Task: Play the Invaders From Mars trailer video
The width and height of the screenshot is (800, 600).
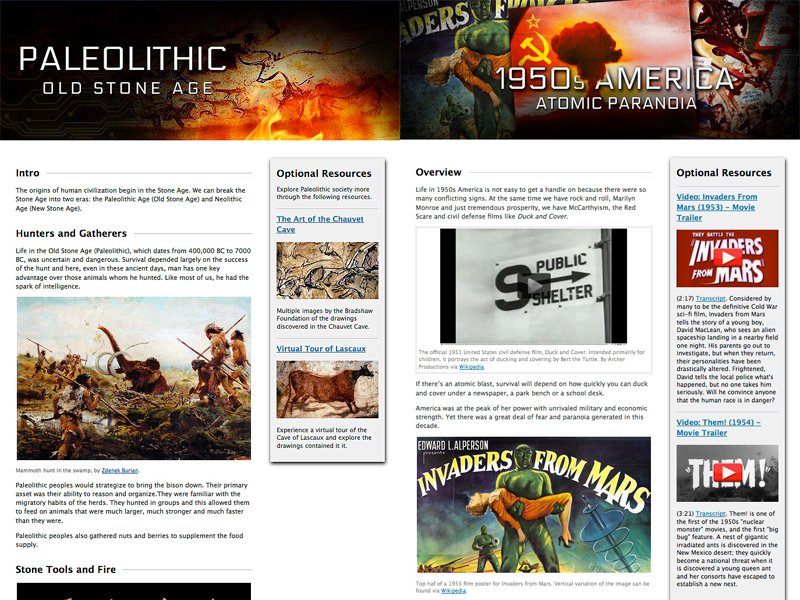Action: [x=727, y=258]
